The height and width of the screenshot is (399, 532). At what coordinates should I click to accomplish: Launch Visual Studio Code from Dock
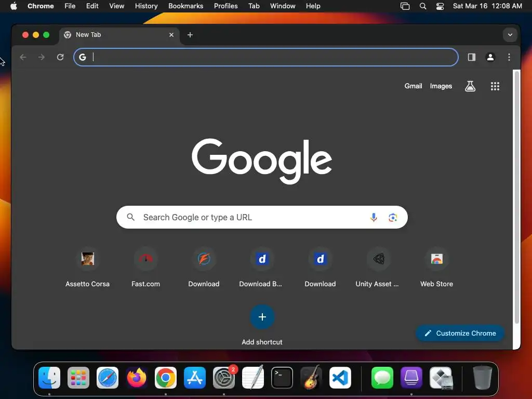(x=340, y=378)
